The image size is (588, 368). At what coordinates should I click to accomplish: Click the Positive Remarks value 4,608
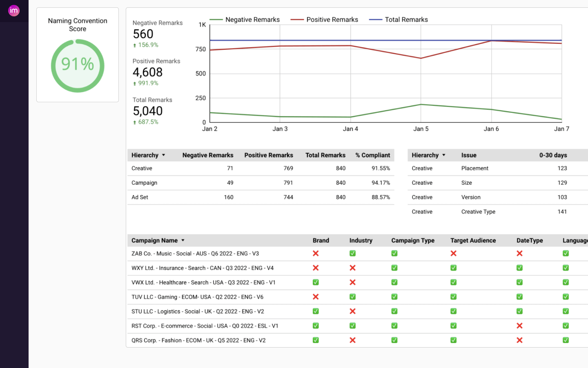(x=147, y=72)
